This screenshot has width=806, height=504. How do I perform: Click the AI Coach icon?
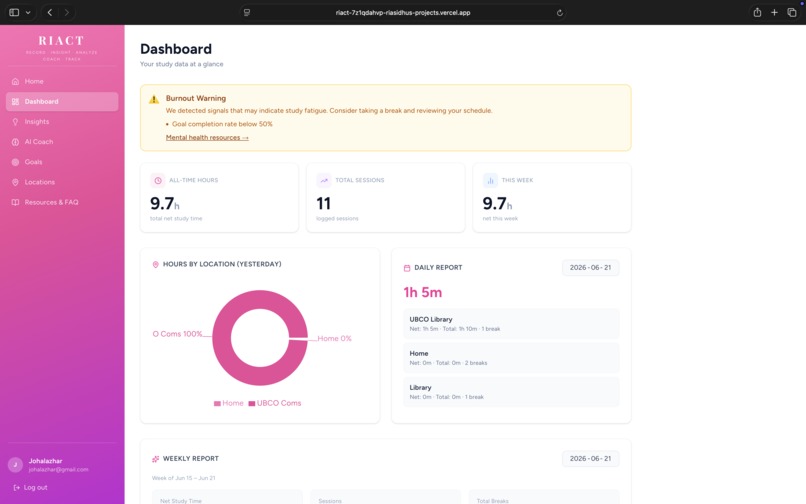coord(15,142)
